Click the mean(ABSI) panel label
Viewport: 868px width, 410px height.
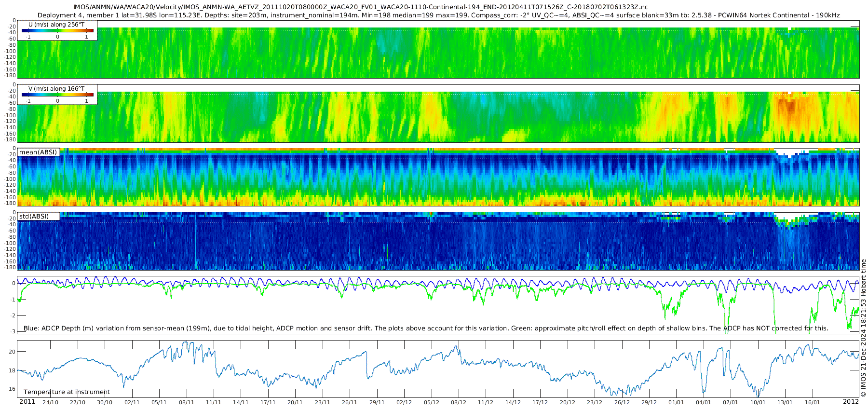[x=38, y=152]
